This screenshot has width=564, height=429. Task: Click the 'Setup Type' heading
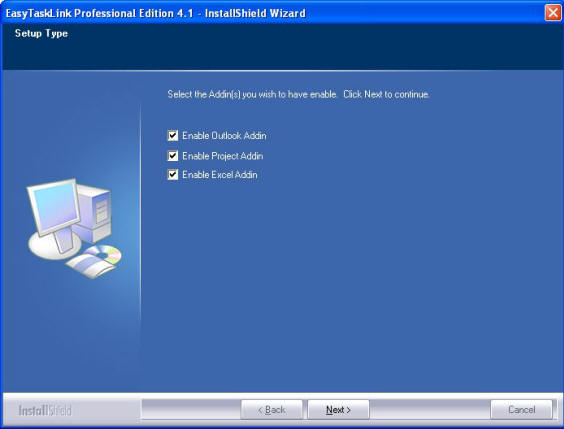click(x=41, y=33)
